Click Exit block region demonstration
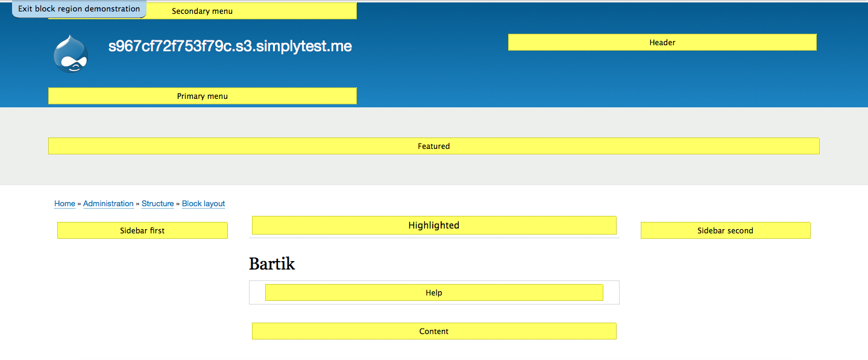 coord(78,8)
